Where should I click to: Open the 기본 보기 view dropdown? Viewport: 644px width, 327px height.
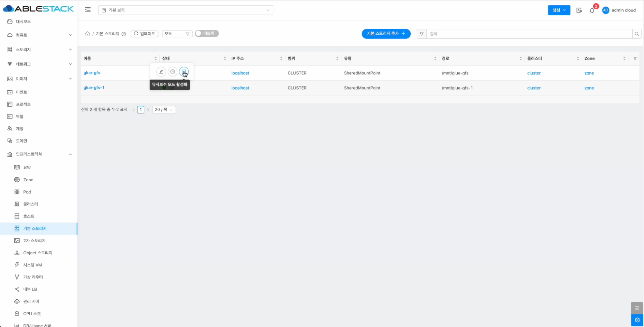(x=186, y=10)
